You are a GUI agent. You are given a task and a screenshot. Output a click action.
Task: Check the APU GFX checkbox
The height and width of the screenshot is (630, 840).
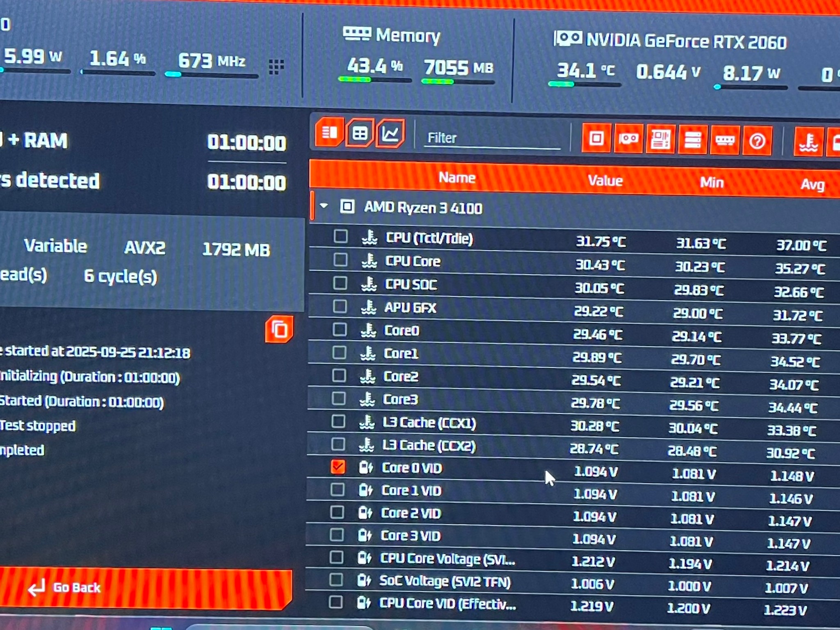pyautogui.click(x=340, y=306)
